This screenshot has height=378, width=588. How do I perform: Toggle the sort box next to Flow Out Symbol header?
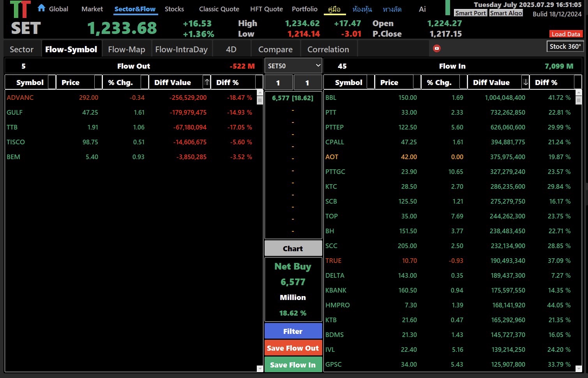(52, 82)
